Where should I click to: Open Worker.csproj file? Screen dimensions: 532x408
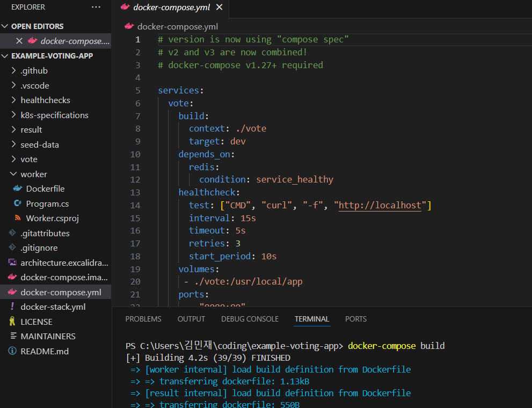pyautogui.click(x=52, y=218)
